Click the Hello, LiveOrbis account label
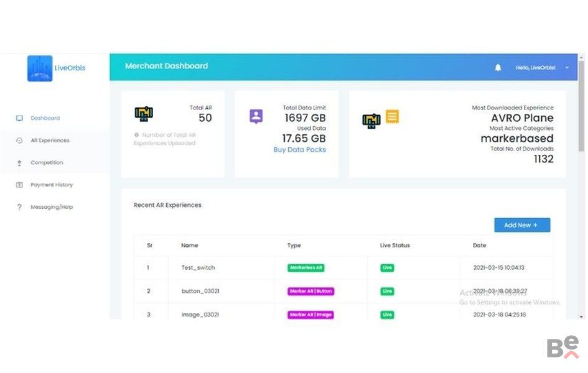This screenshot has height=373, width=588. (535, 68)
